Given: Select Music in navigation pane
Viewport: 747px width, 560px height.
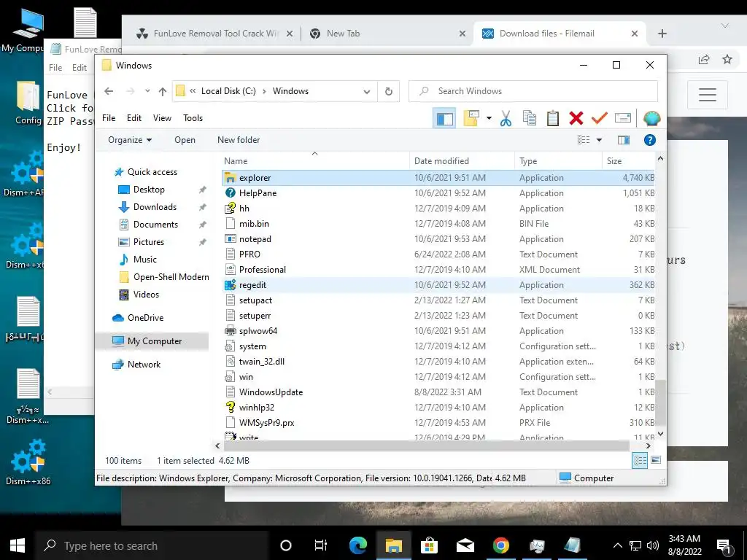Looking at the screenshot, I should coord(145,260).
